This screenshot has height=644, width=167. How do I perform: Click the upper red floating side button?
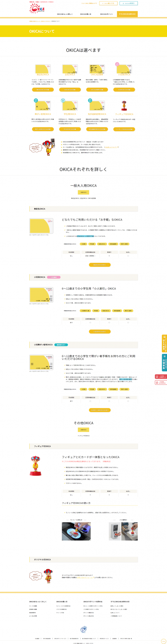pyautogui.click(x=161, y=377)
